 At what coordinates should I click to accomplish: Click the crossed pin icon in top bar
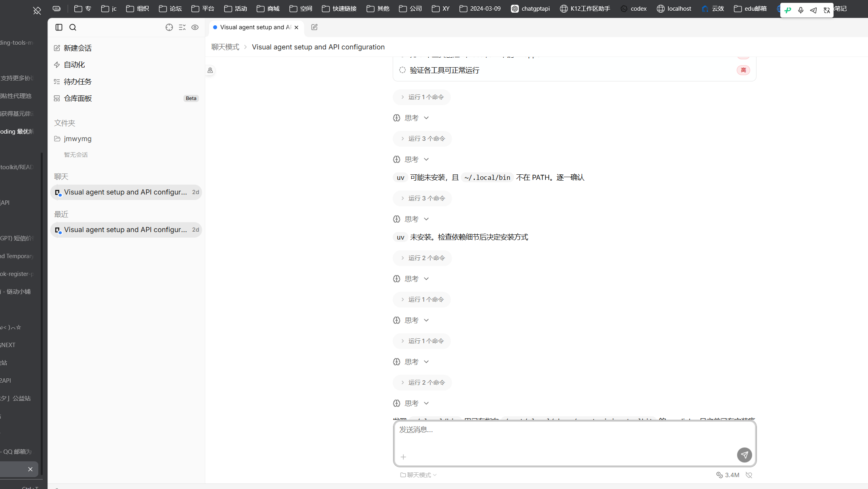point(37,11)
